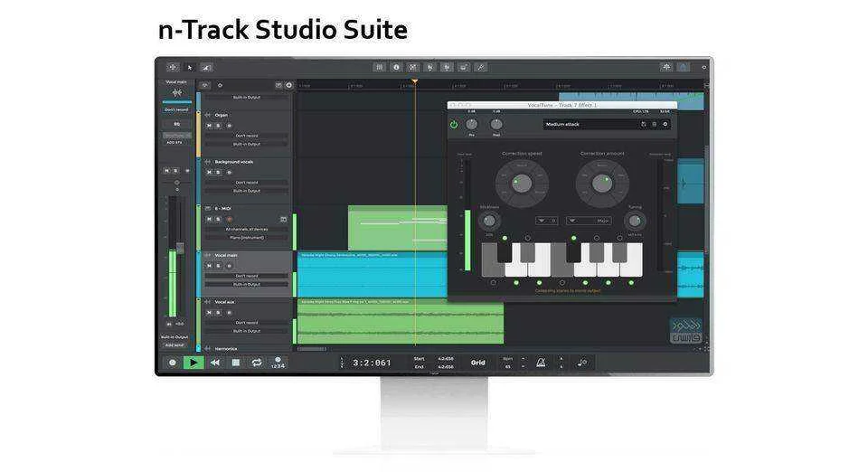This screenshot has height=472, width=868.
Task: Click the count-in 1234 icon
Action: 278,363
